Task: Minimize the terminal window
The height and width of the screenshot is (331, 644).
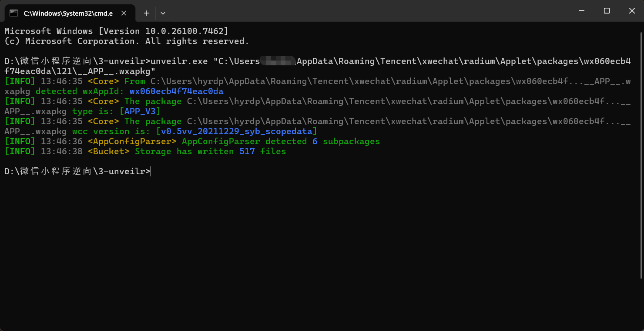Action: [581, 11]
